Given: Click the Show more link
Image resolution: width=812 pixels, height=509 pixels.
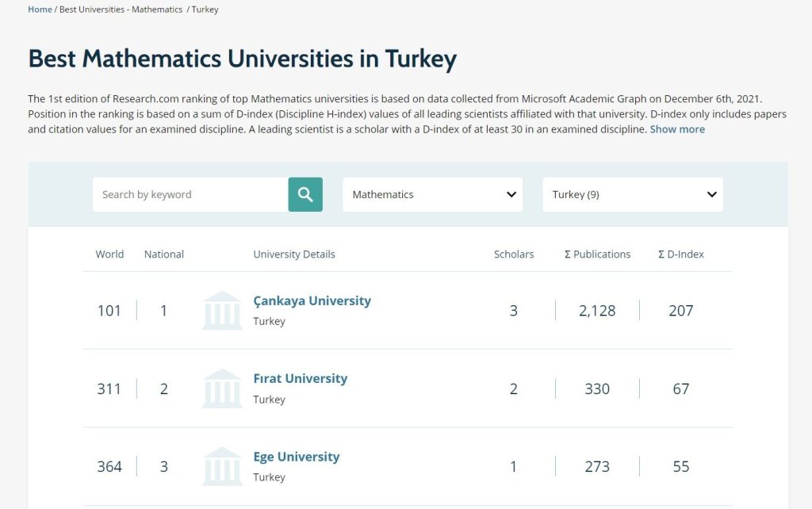Looking at the screenshot, I should click(x=677, y=128).
